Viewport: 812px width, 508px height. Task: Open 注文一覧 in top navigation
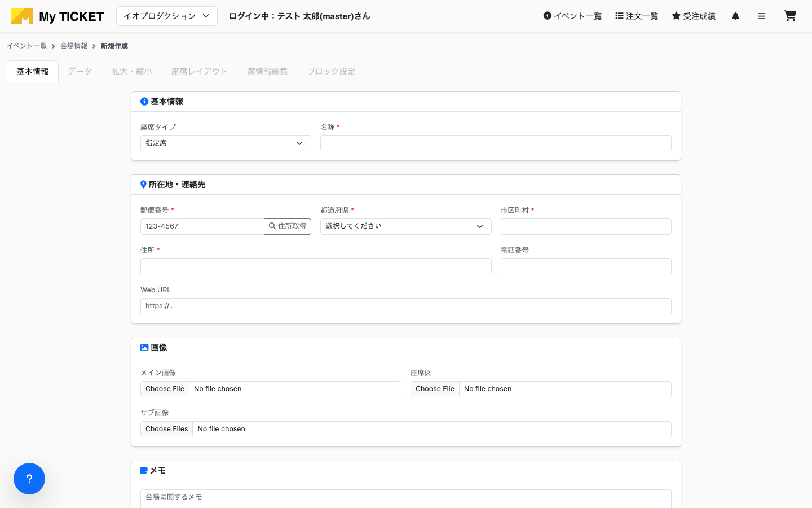[x=637, y=16]
